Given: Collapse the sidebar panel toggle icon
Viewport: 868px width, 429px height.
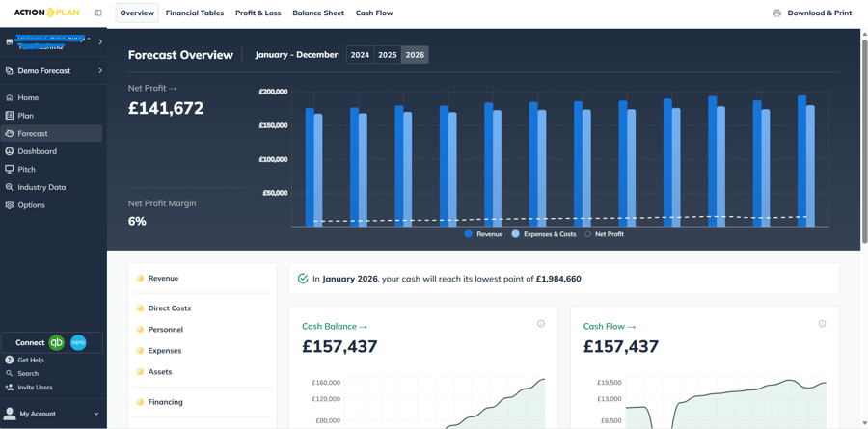Looking at the screenshot, I should coord(98,13).
